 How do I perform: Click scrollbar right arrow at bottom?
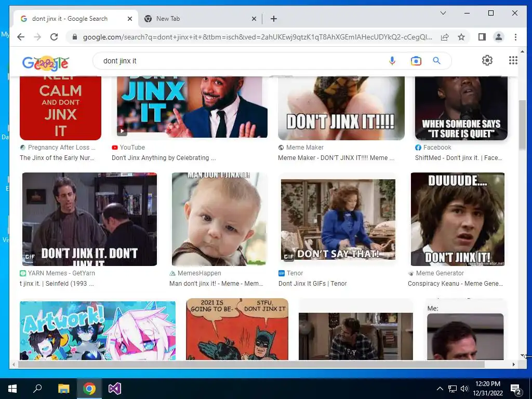514,364
